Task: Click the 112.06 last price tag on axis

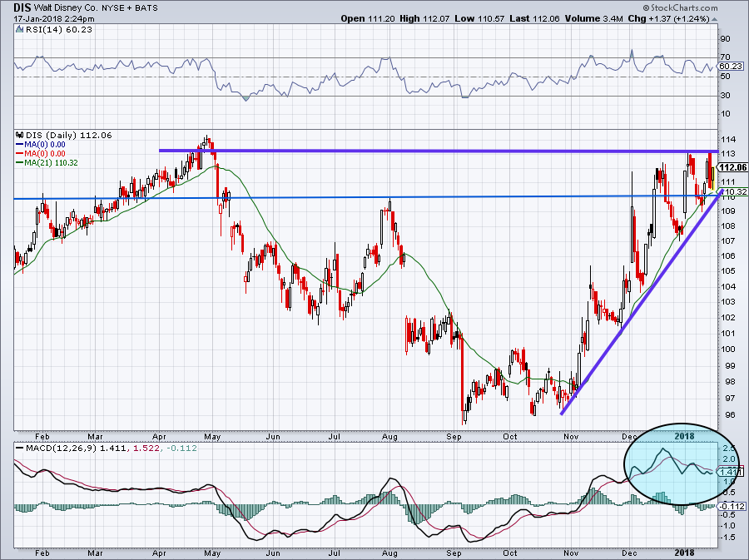Action: point(732,167)
